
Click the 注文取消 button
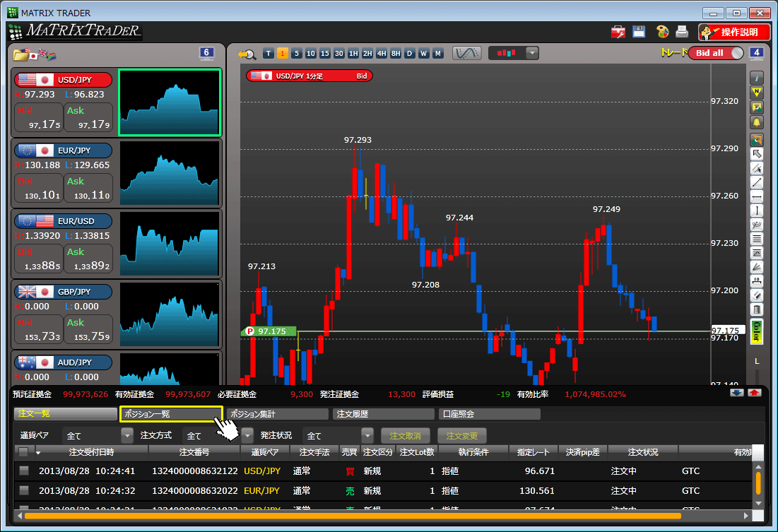[x=406, y=436]
